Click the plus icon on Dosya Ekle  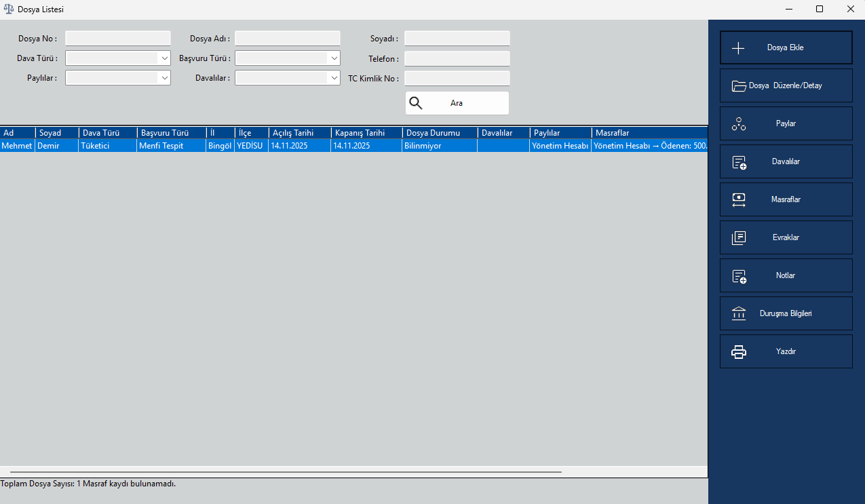click(x=738, y=48)
